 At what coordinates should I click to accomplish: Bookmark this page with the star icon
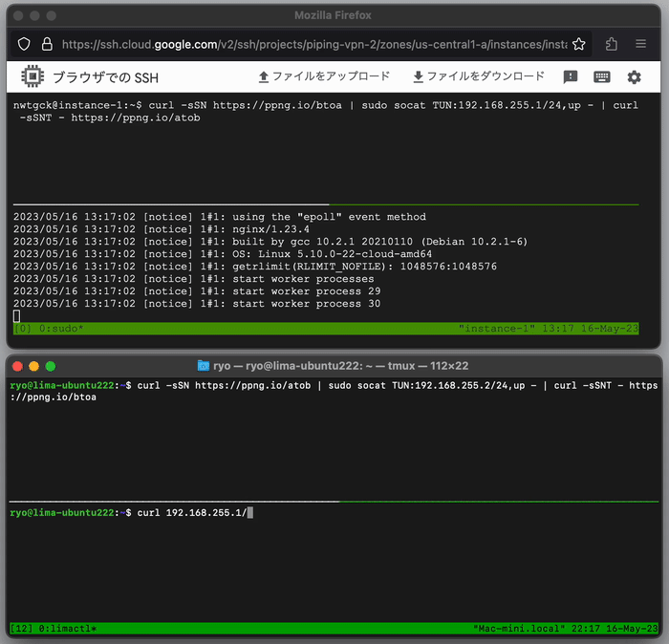(579, 44)
